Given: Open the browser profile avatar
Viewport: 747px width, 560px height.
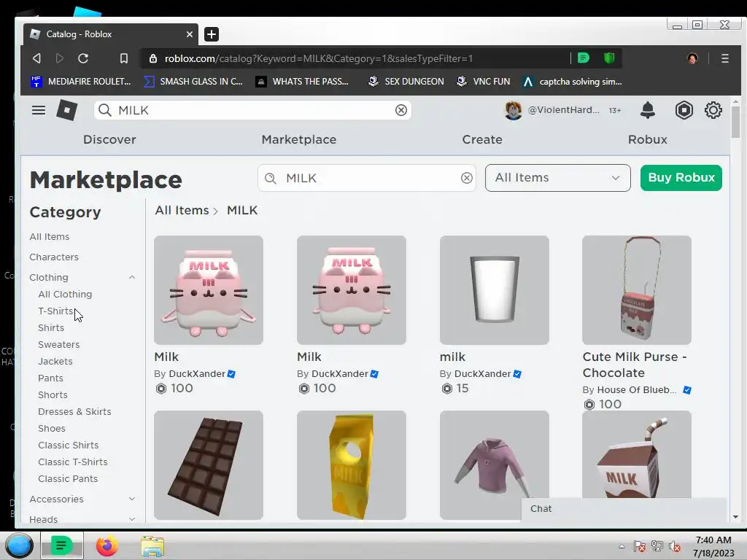Looking at the screenshot, I should point(692,58).
